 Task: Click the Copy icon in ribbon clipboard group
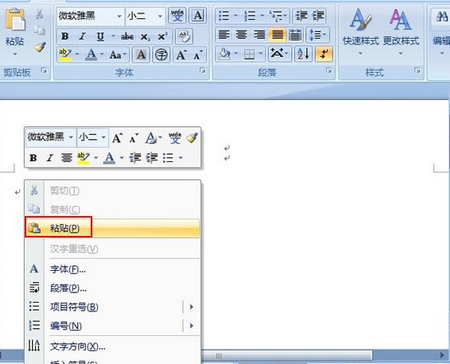40,31
